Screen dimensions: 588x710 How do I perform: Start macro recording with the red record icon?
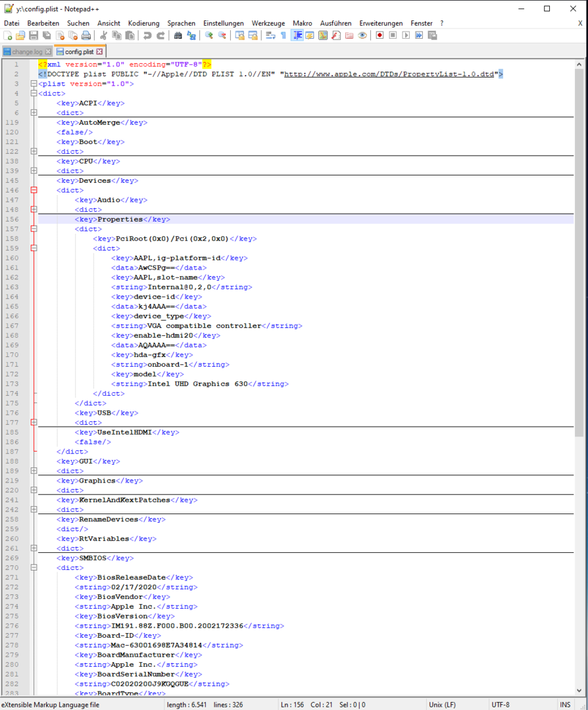pos(380,35)
